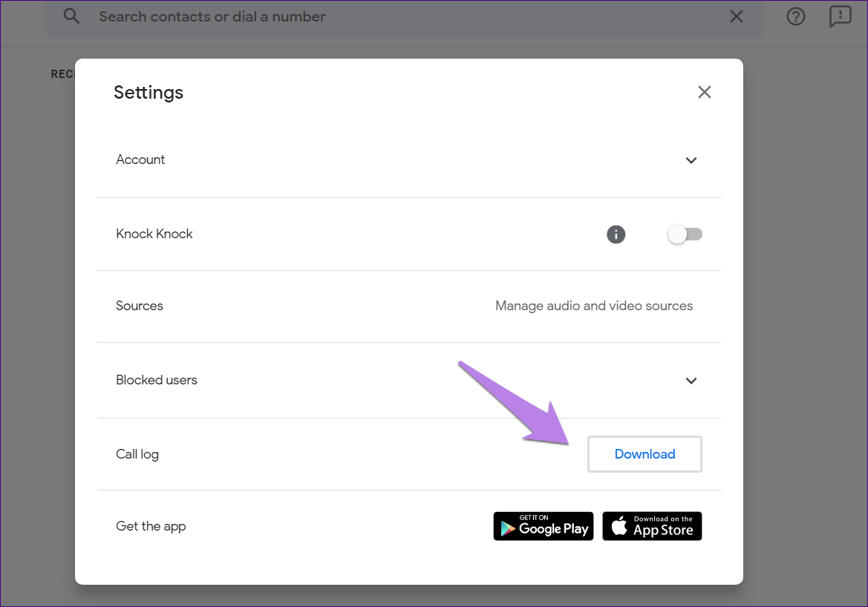This screenshot has height=607, width=868.
Task: Expand the Account section chevron
Action: click(x=691, y=160)
